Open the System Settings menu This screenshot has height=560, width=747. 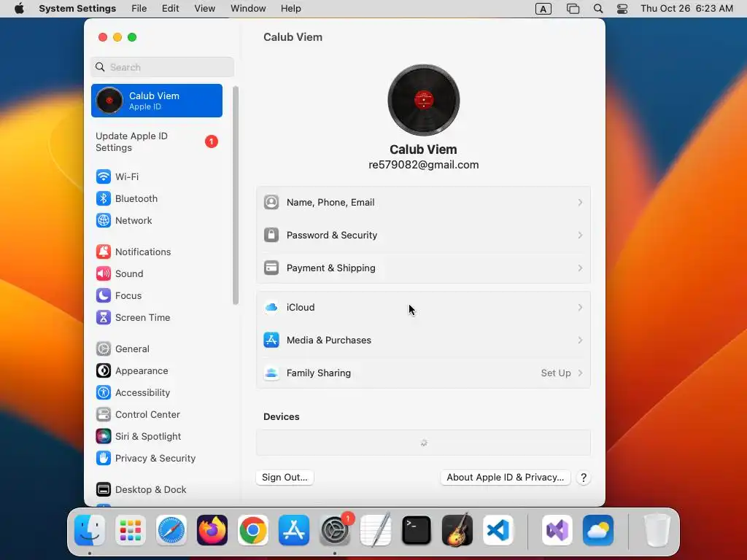click(77, 9)
